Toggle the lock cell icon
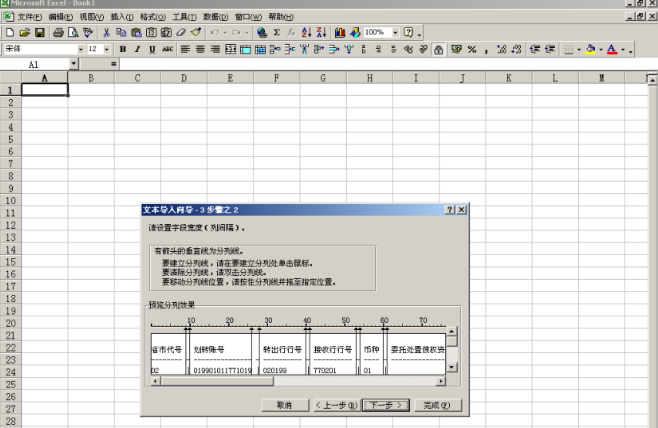This screenshot has height=428, width=658. tap(439, 50)
